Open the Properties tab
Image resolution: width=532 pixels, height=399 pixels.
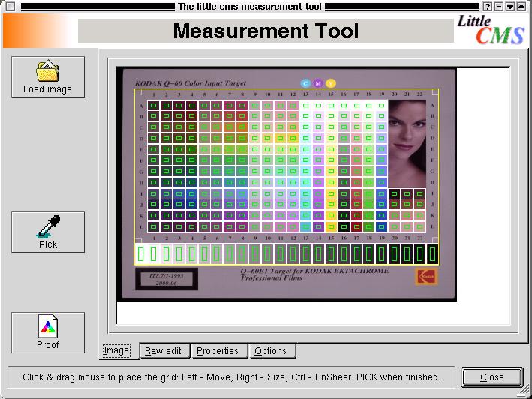tap(218, 351)
